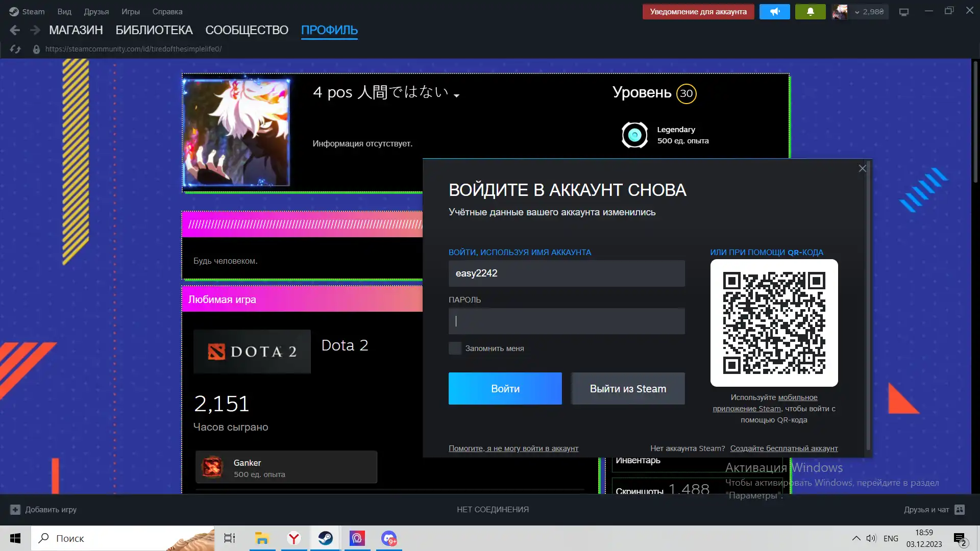Image resolution: width=980 pixels, height=551 pixels.
Task: Click the Big Picture mode monitor icon
Action: pyautogui.click(x=904, y=12)
